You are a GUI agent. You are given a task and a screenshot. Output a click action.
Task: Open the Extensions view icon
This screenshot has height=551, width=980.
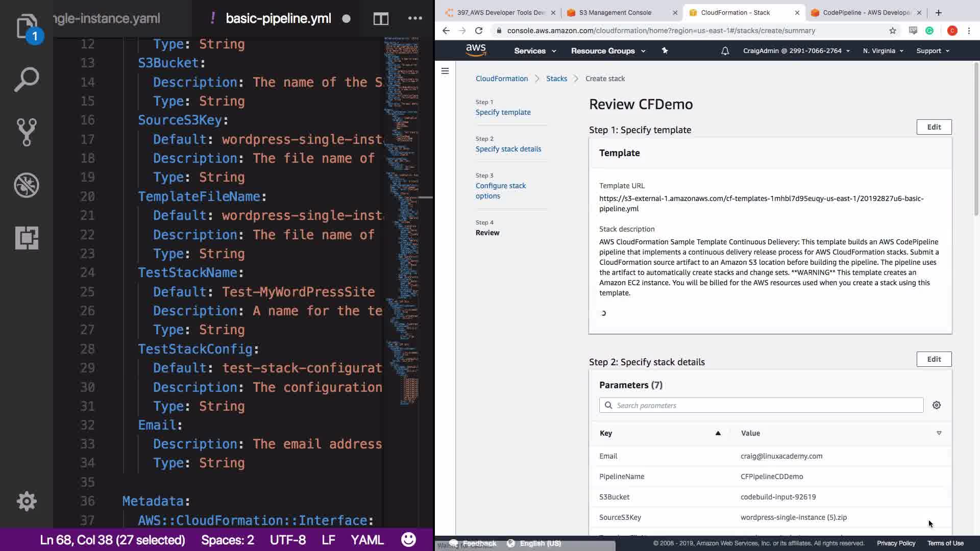click(x=27, y=238)
